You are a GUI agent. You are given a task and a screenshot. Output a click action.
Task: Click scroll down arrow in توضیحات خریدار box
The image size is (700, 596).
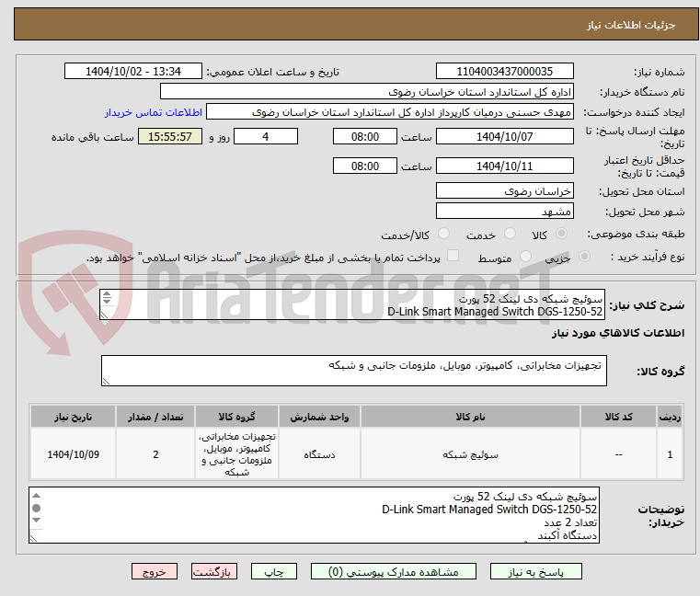(x=37, y=520)
